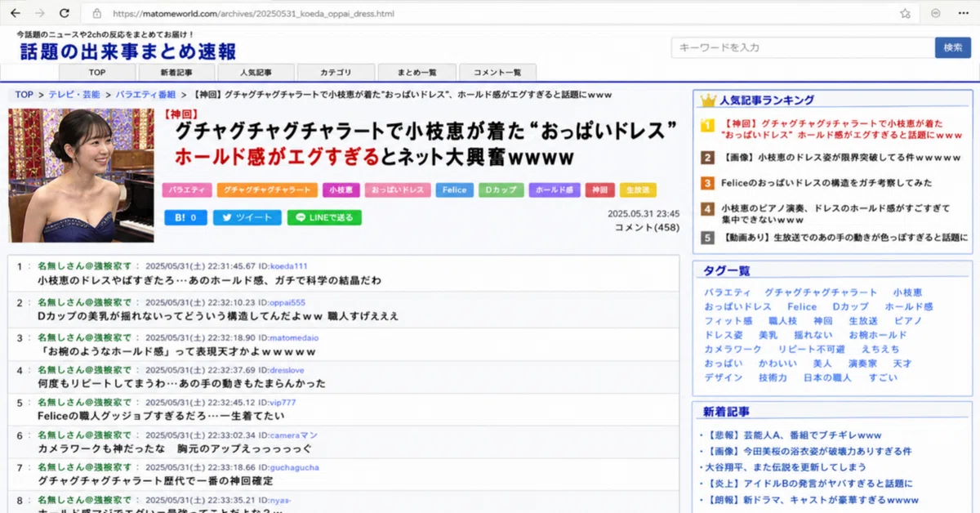Open the 新着記事 tab
Viewport: 980px width, 513px height.
coord(176,72)
